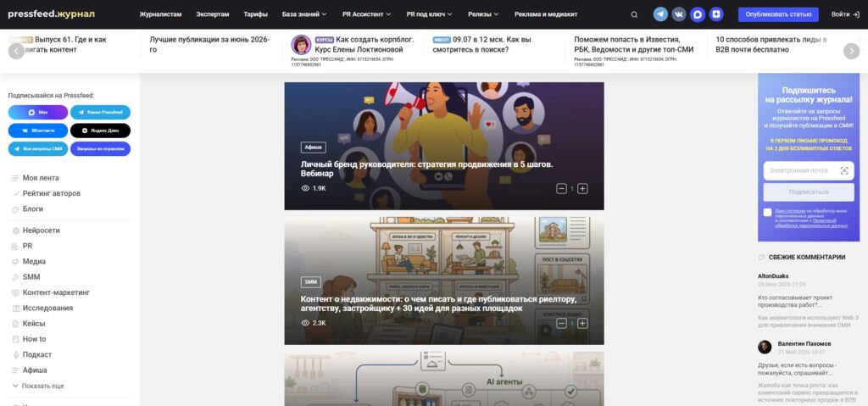Image resolution: width=868 pixels, height=406 pixels.
Task: Open the Max messenger icon in header
Action: click(698, 14)
